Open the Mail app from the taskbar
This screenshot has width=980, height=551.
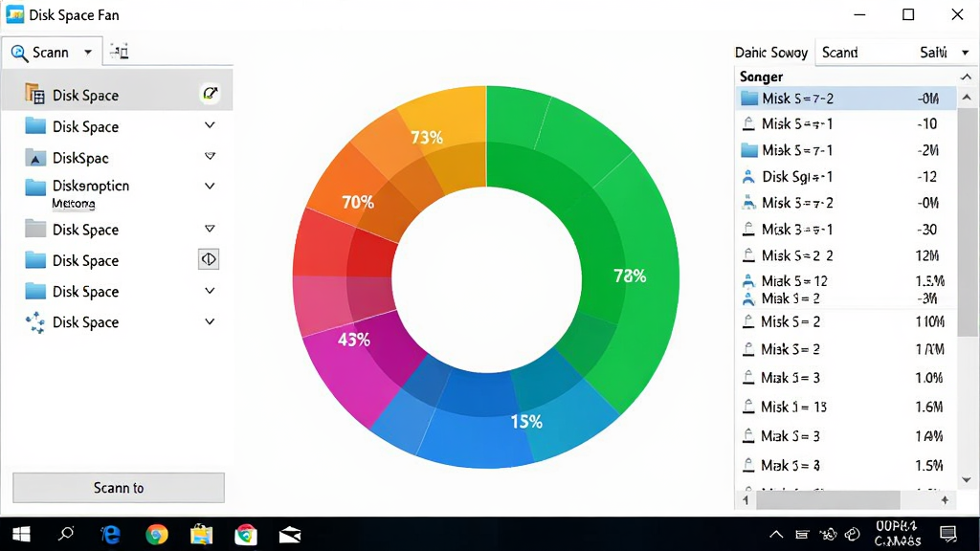click(290, 534)
